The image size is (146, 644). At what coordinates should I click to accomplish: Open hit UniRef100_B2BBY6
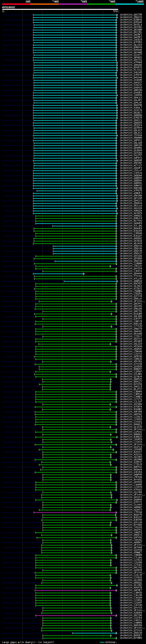click(131, 20)
